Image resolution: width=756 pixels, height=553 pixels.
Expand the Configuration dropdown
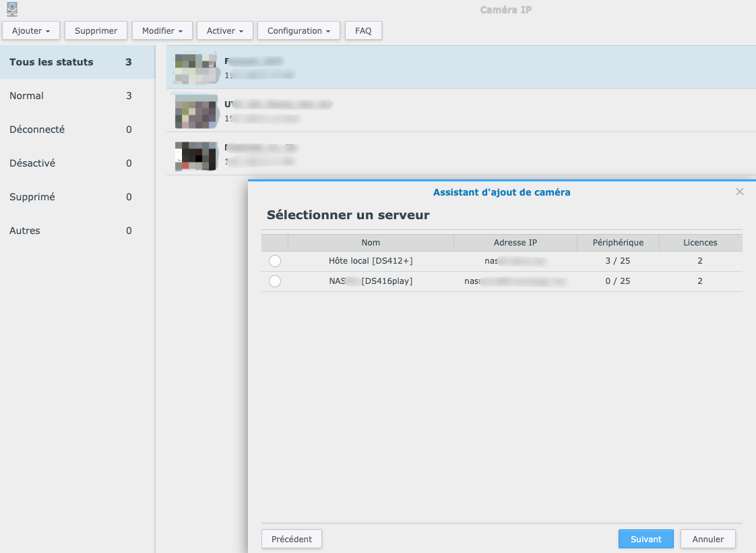[298, 31]
